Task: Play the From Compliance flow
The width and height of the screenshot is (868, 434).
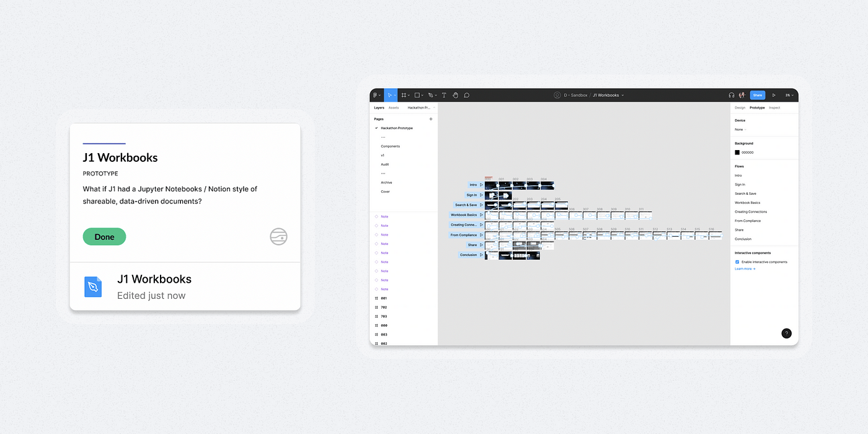Action: click(481, 235)
